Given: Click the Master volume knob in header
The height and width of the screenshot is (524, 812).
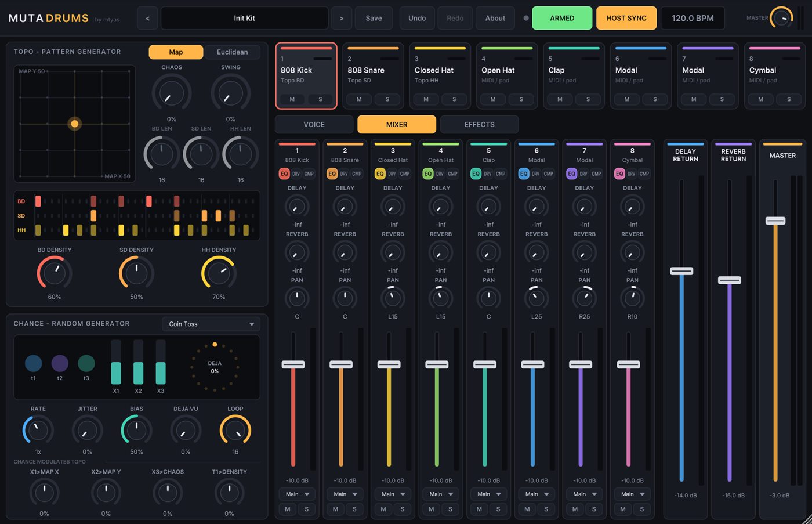Looking at the screenshot, I should (x=781, y=18).
